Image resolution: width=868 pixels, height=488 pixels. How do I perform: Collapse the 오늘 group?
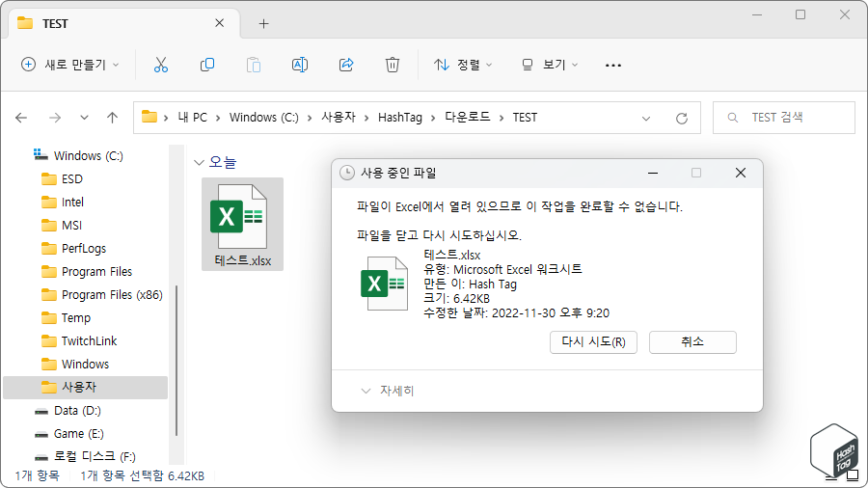199,162
